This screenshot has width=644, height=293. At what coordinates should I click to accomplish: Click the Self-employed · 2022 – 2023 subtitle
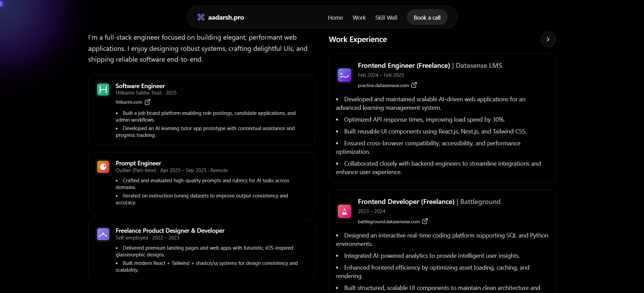pos(147,238)
